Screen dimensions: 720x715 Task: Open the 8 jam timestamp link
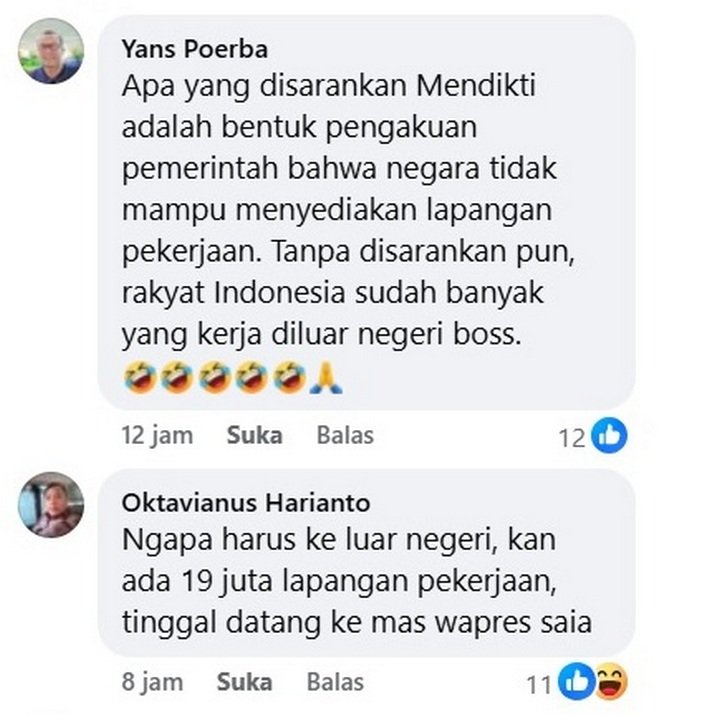click(x=152, y=682)
